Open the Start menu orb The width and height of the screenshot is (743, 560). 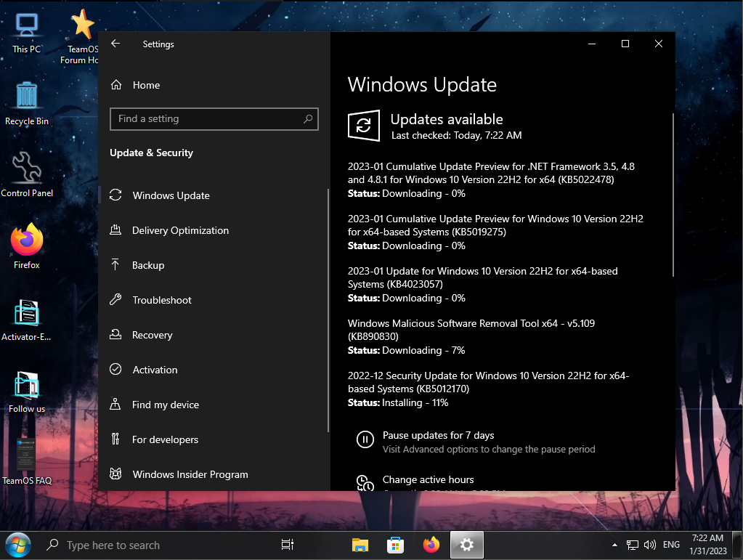[x=17, y=545]
